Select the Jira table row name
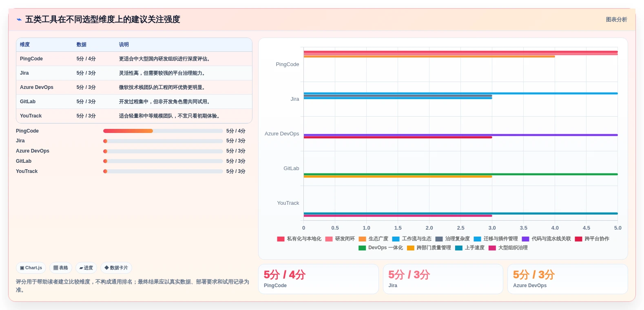Image resolution: width=644 pixels, height=310 pixels. tap(24, 73)
